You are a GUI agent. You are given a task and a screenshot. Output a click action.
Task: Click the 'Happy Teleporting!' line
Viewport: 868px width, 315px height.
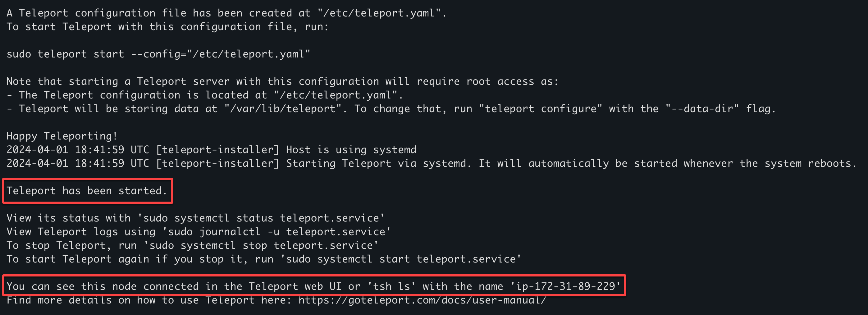pos(62,136)
